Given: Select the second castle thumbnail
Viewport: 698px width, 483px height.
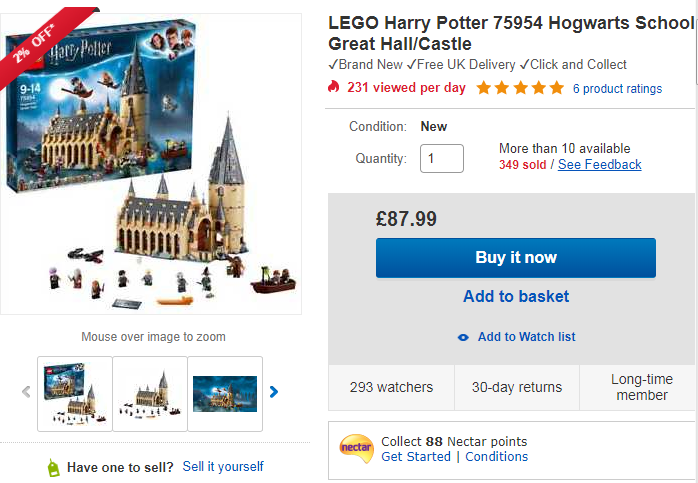Looking at the screenshot, I should pyautogui.click(x=150, y=393).
